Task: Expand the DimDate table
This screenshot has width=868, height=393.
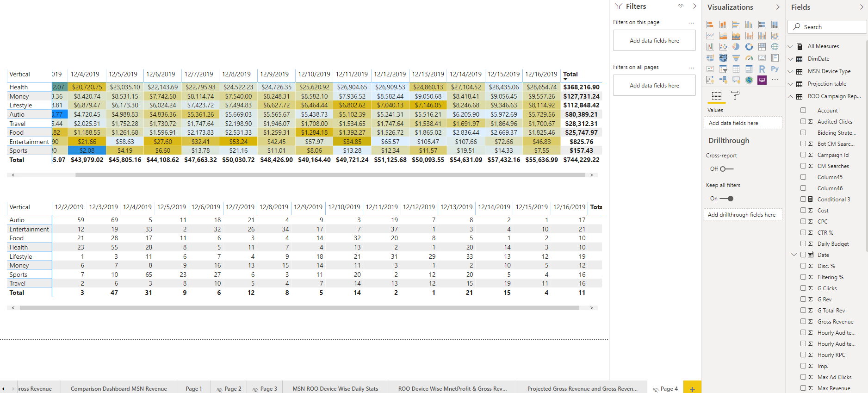Action: [791, 59]
